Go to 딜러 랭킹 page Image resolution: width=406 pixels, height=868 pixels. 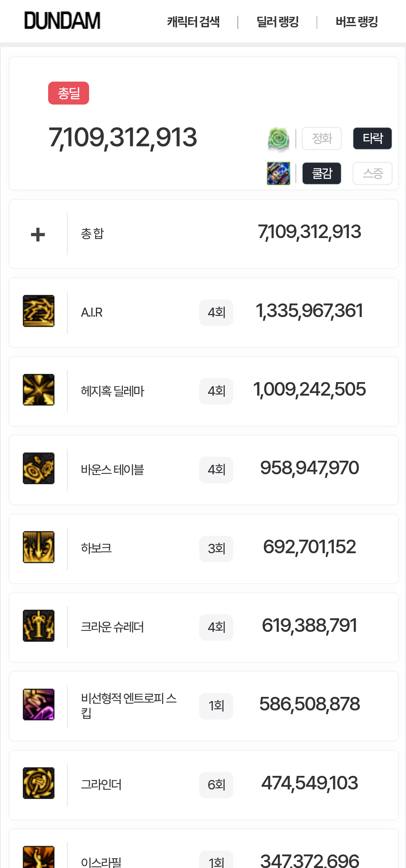pos(277,22)
